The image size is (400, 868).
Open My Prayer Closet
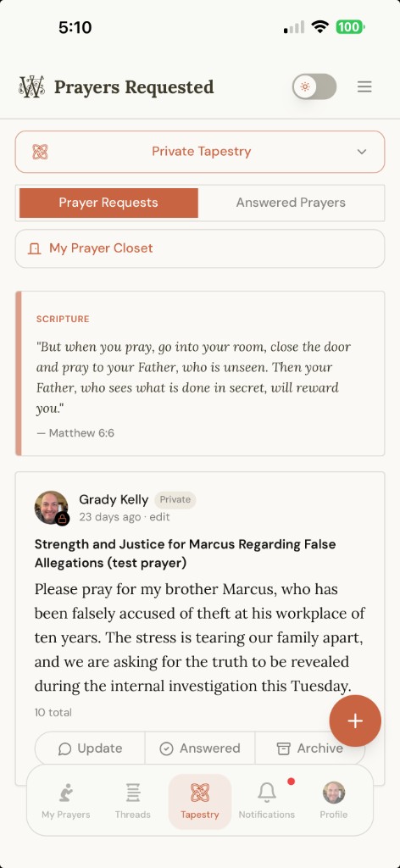(x=200, y=248)
